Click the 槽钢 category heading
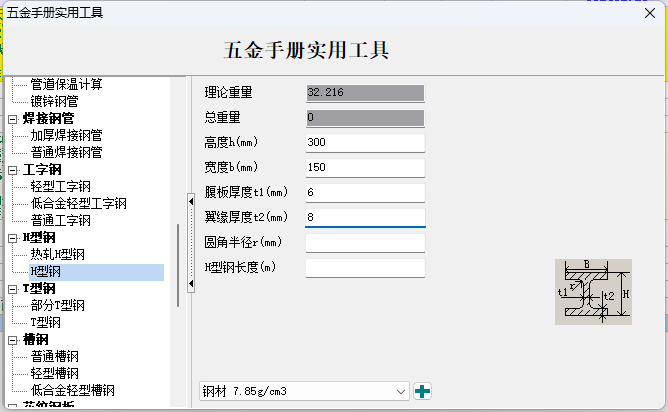Image resolution: width=668 pixels, height=412 pixels. coord(36,340)
